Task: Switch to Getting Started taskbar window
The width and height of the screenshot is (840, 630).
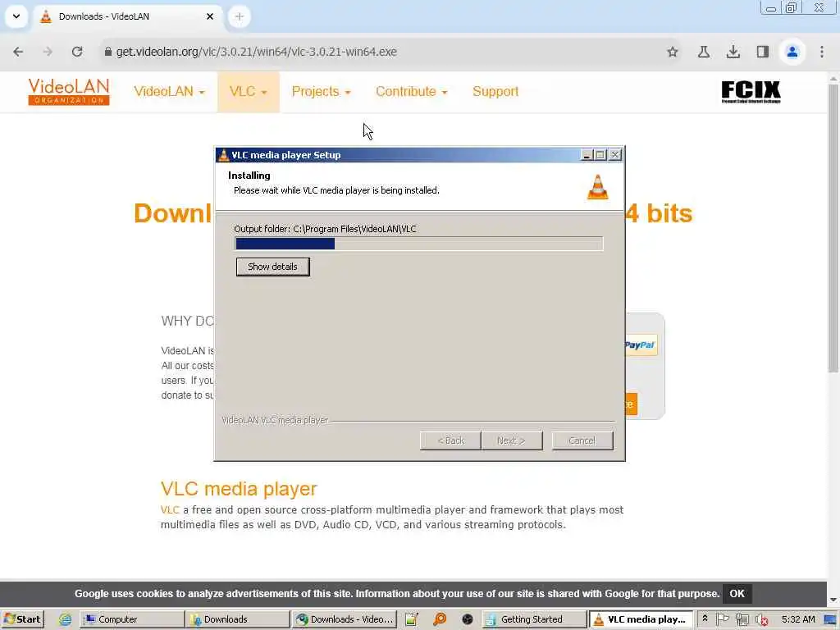Action: coord(534,619)
